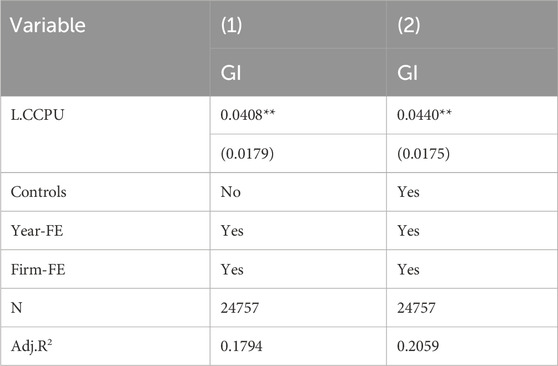Screen dimensions: 558x366
Task: Select the L.CCPU row label
Action: tap(37, 115)
